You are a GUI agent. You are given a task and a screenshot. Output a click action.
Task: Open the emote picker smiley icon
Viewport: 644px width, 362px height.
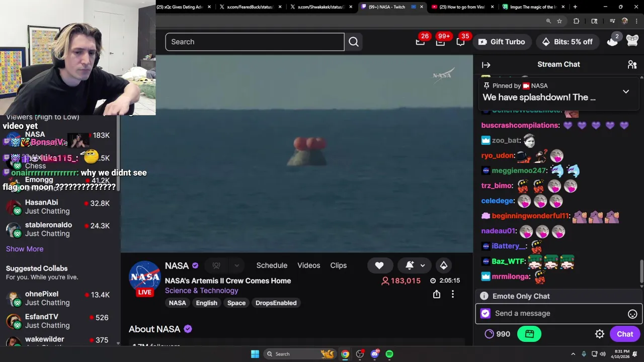(x=632, y=314)
